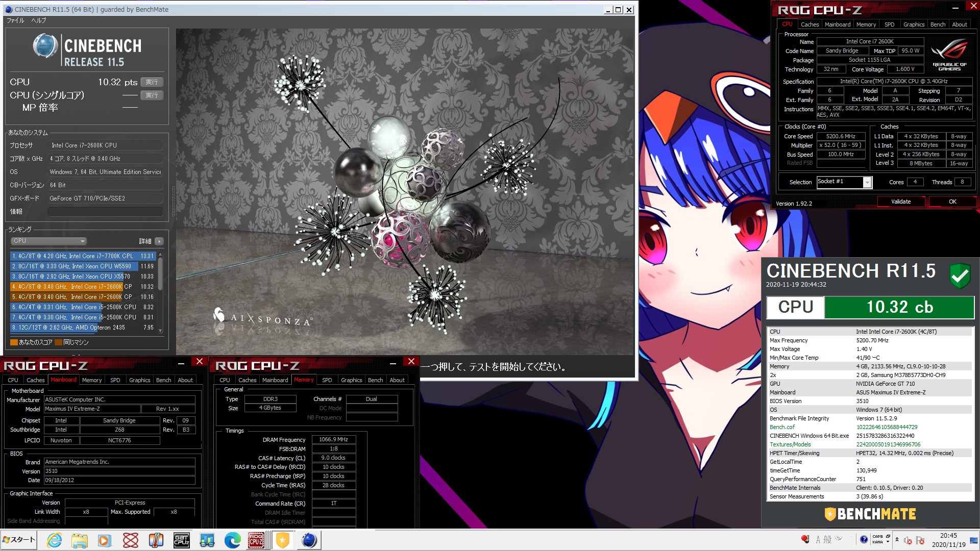The height and width of the screenshot is (551, 980).
Task: Select the i7-7700K ranking entry
Action: coord(83,256)
